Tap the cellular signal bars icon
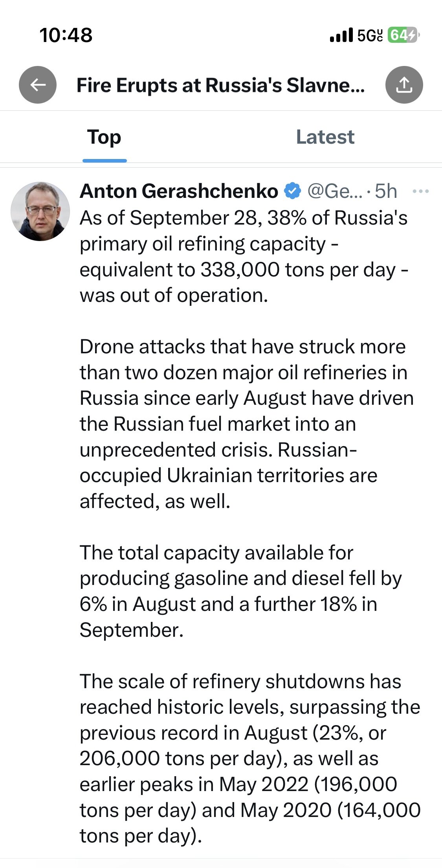 tap(341, 35)
